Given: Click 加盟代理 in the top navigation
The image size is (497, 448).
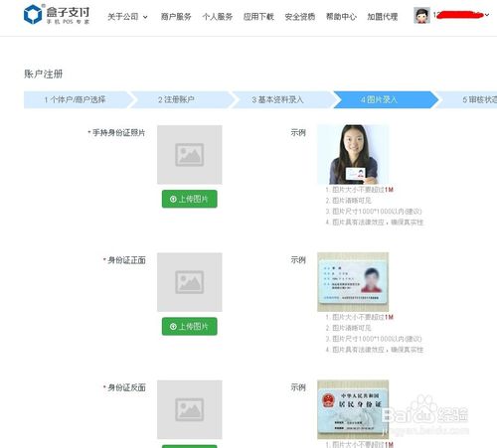Looking at the screenshot, I should (x=383, y=17).
